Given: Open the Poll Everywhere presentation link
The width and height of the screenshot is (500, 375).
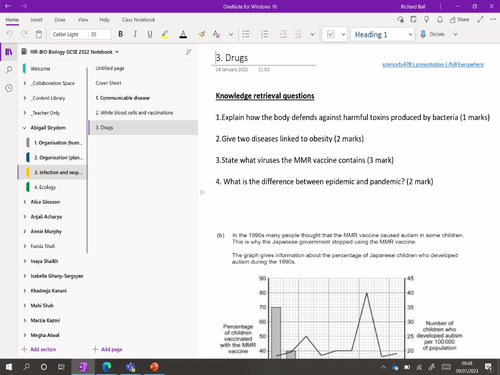Looking at the screenshot, I should pos(433,64).
